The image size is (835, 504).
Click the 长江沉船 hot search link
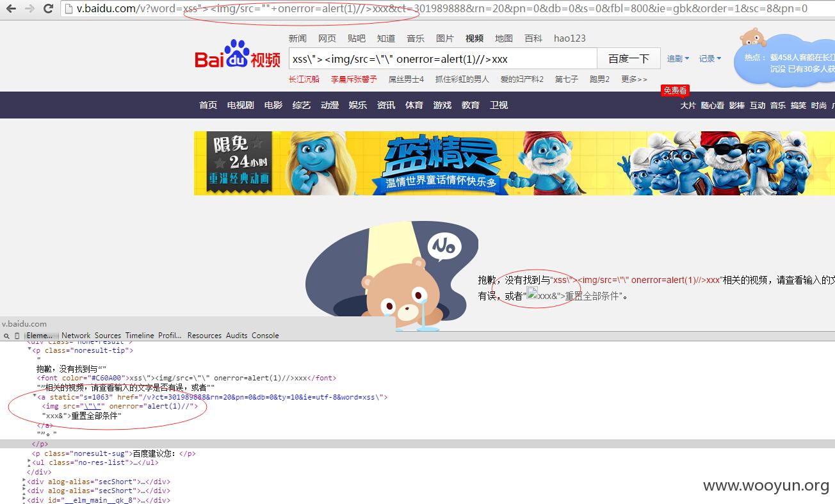304,79
